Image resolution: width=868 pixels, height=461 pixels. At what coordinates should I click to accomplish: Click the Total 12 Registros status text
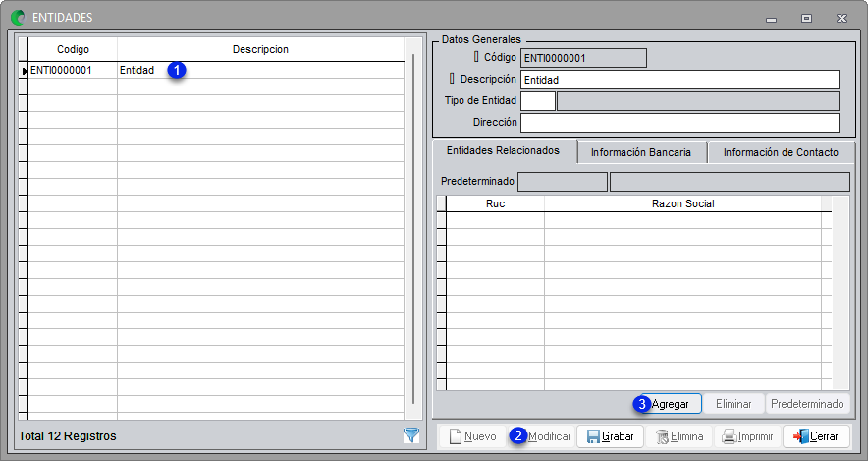click(68, 436)
